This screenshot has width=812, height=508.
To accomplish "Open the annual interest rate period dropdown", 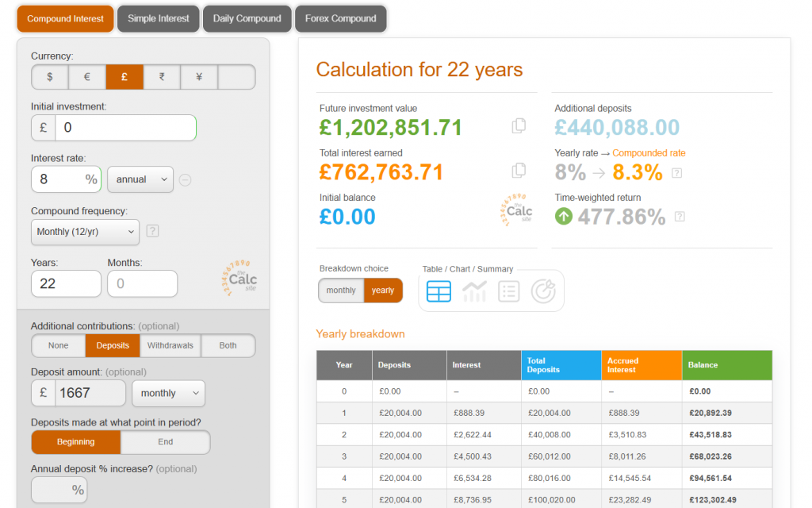I will (x=140, y=179).
